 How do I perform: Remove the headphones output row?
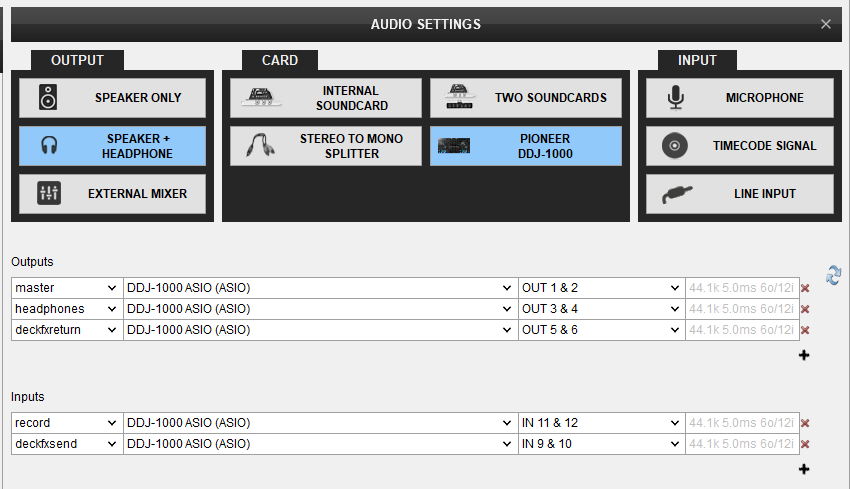tap(805, 309)
